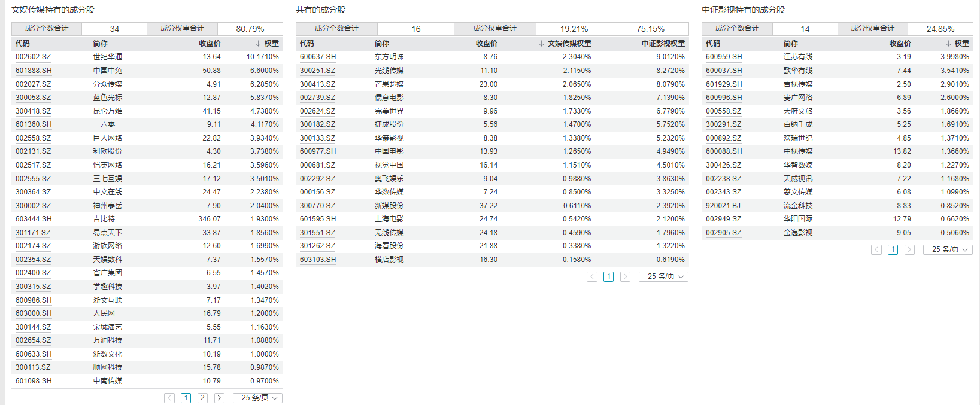Open stock code 603103.SH
Image resolution: width=980 pixels, height=405 pixels.
(318, 260)
